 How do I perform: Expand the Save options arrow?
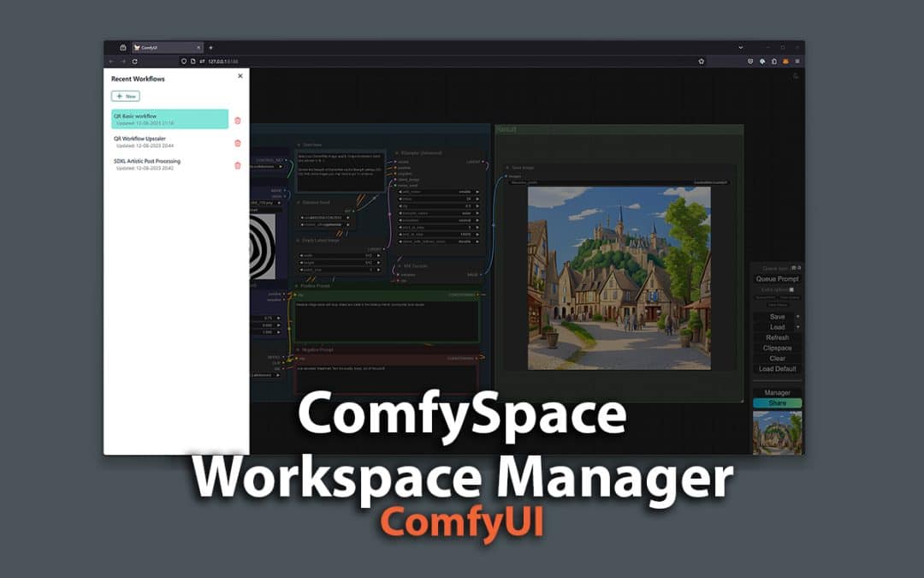[x=798, y=317]
